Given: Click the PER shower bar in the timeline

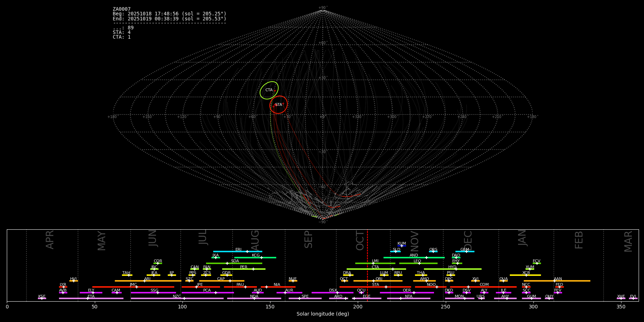Looking at the screenshot, I should tap(244, 269).
